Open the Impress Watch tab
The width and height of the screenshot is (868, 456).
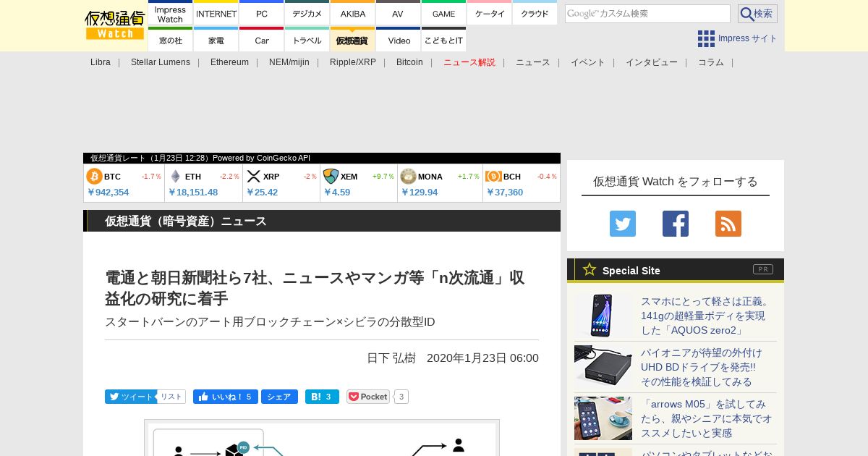point(170,14)
